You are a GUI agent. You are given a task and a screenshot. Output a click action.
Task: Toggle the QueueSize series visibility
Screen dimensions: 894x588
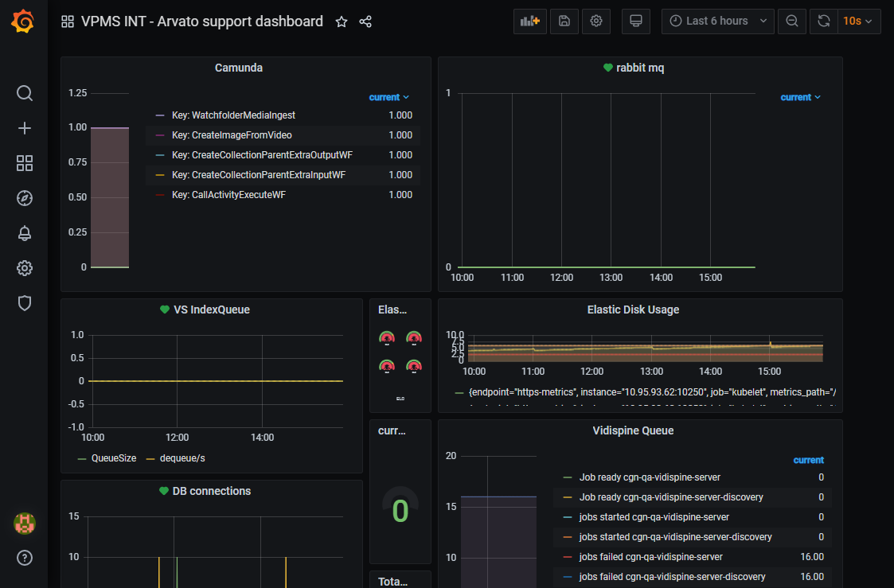[x=114, y=458]
